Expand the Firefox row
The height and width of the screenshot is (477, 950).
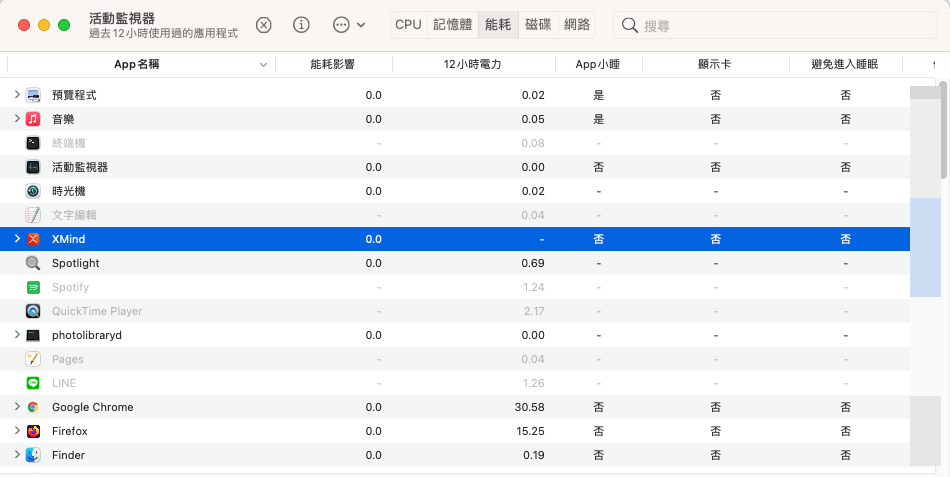(x=17, y=431)
